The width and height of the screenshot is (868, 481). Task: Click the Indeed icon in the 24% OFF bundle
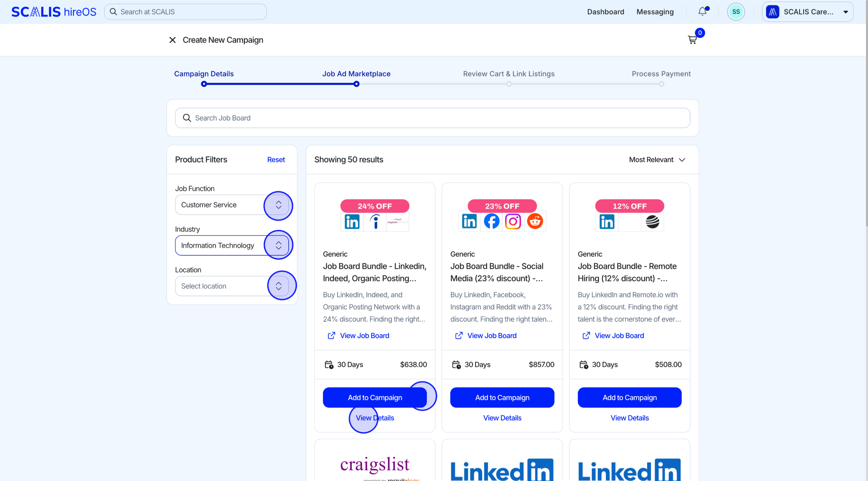tap(375, 222)
